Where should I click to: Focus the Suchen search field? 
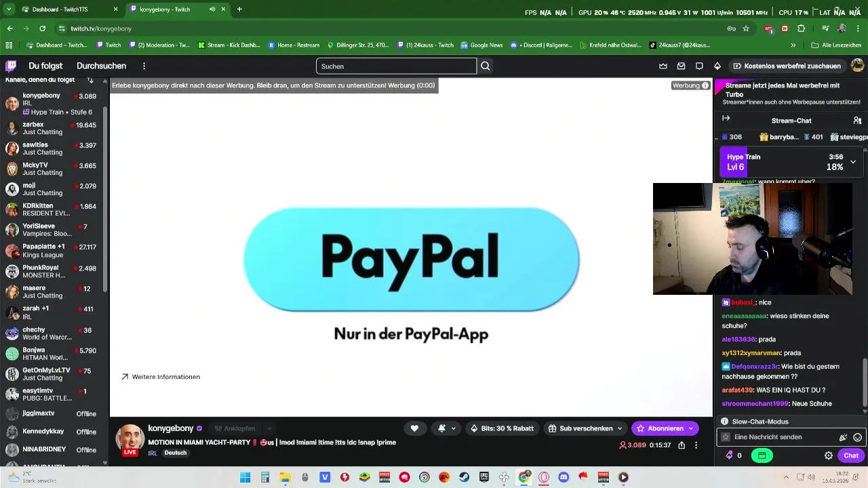tap(396, 66)
